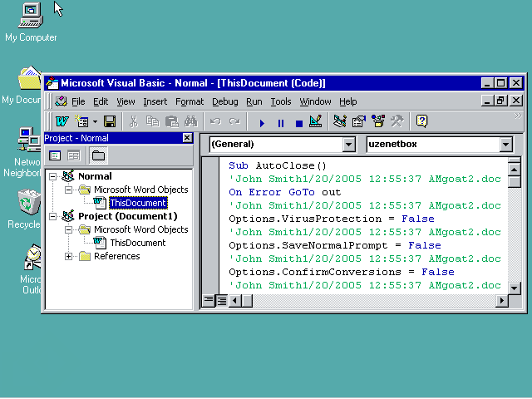Toggle Folders view in Project panel
This screenshot has width=532, height=399.
pyautogui.click(x=98, y=155)
